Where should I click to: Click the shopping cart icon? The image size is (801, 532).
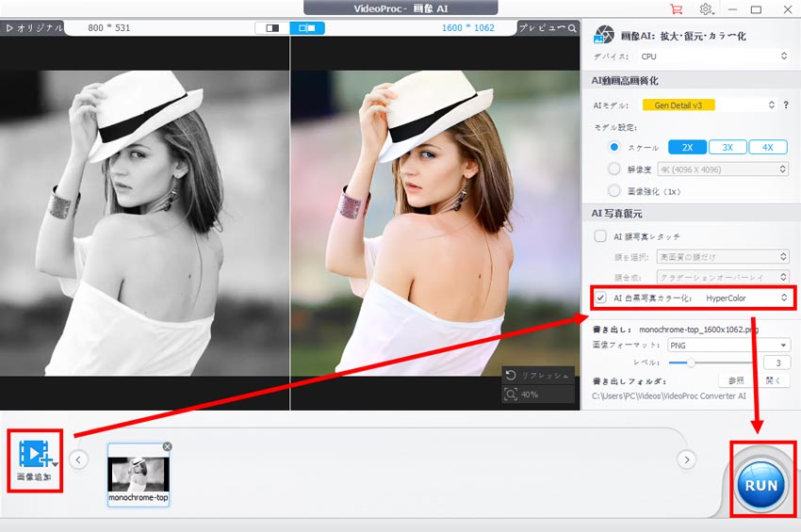(x=676, y=8)
